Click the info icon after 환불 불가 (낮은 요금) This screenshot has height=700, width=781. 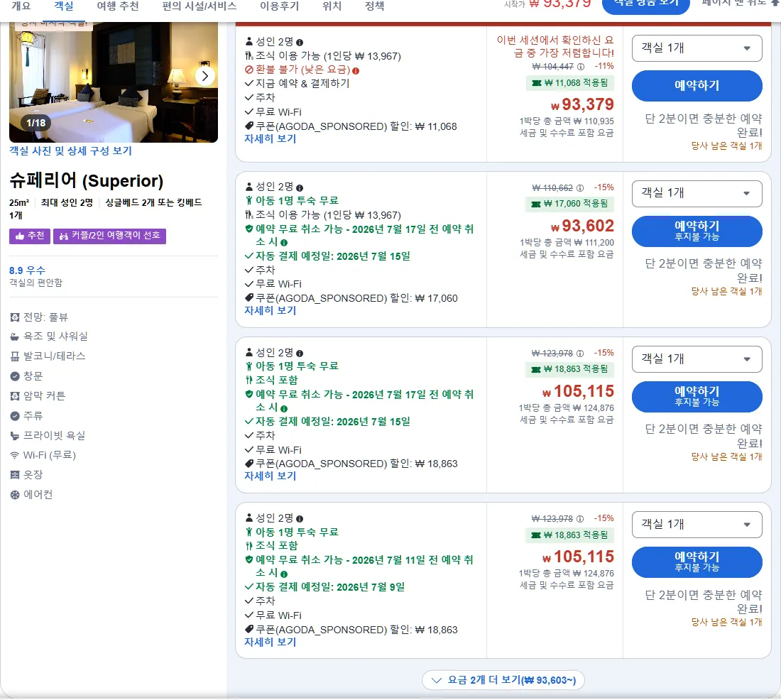[x=356, y=71]
